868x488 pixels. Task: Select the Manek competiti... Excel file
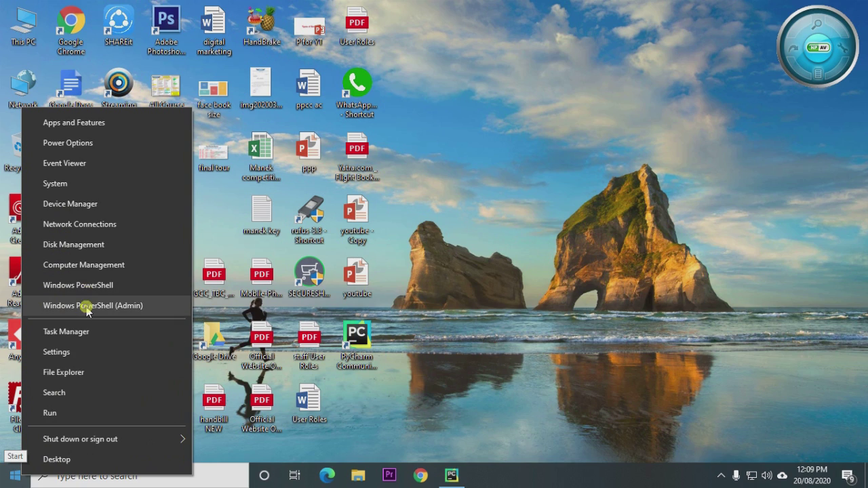click(261, 157)
